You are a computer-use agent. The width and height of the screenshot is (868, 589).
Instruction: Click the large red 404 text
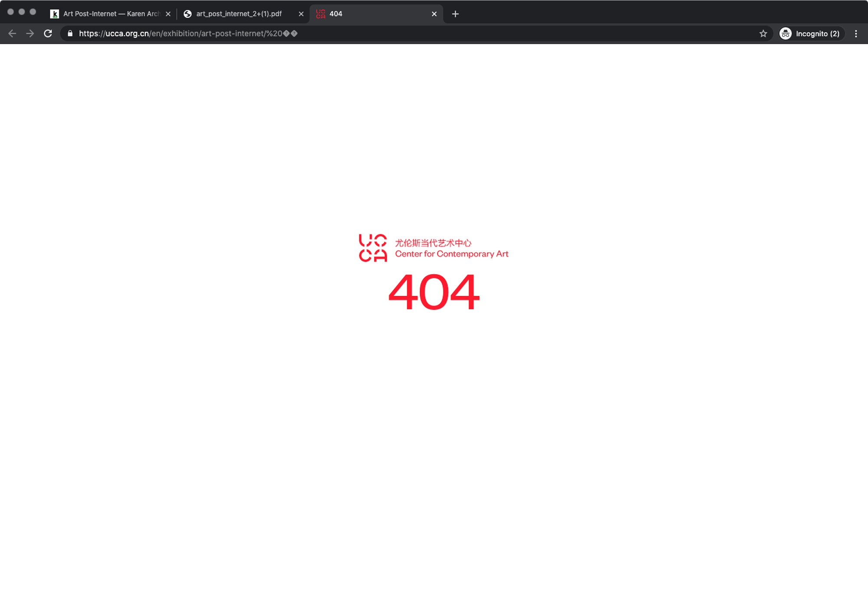(434, 292)
